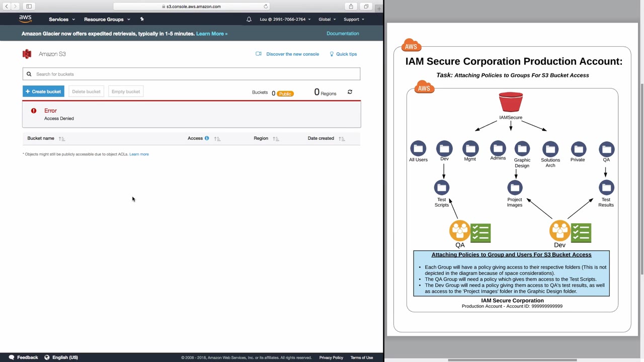Open the Documentation link
This screenshot has height=362, width=644.
[x=343, y=33]
